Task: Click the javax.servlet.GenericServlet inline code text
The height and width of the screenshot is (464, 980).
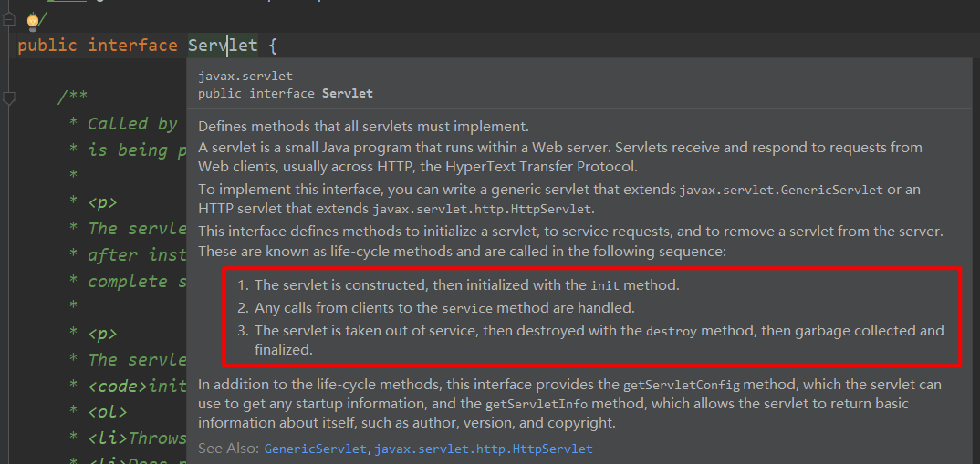Action: pyautogui.click(x=781, y=190)
